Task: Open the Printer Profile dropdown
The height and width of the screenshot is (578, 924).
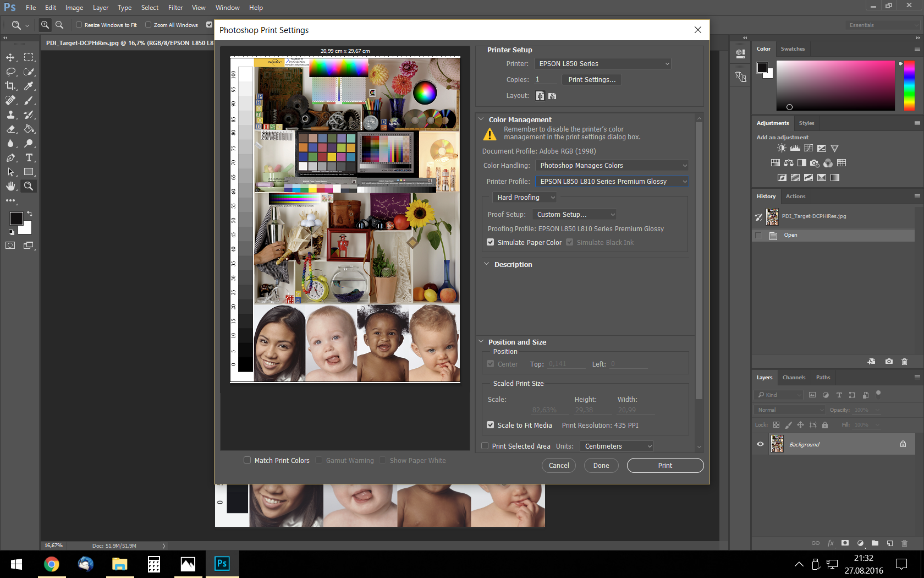Action: (612, 182)
